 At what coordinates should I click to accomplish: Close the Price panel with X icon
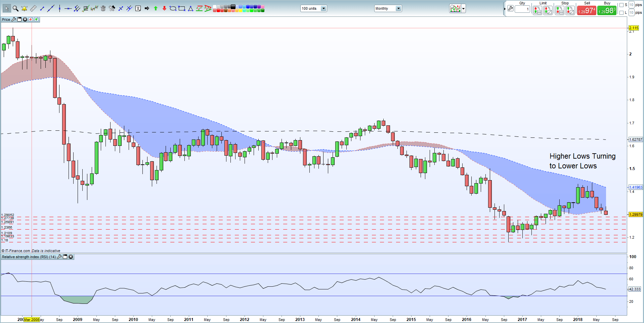[x=25, y=19]
